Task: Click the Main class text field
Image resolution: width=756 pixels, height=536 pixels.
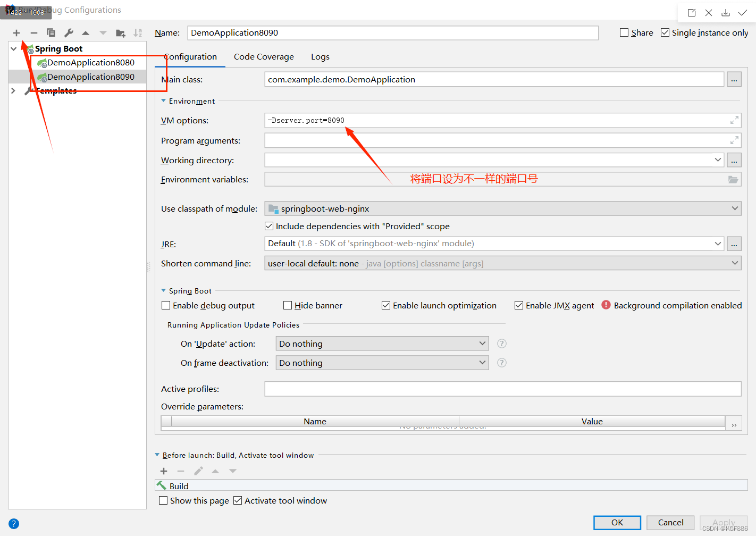Action: coord(494,80)
